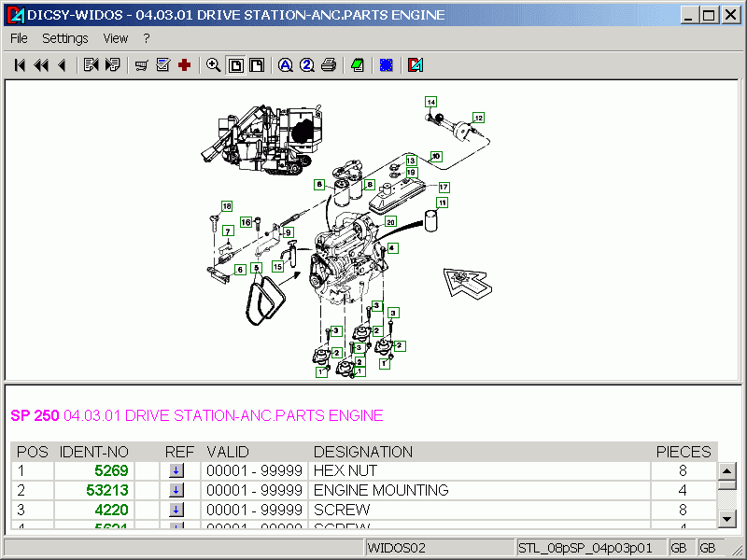Toggle the second page layout icon

click(258, 65)
